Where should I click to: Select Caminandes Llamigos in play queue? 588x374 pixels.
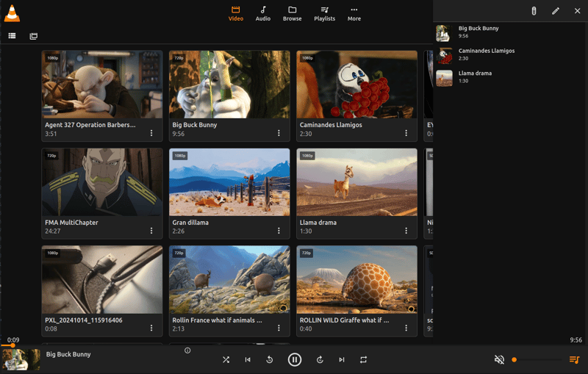(x=510, y=55)
